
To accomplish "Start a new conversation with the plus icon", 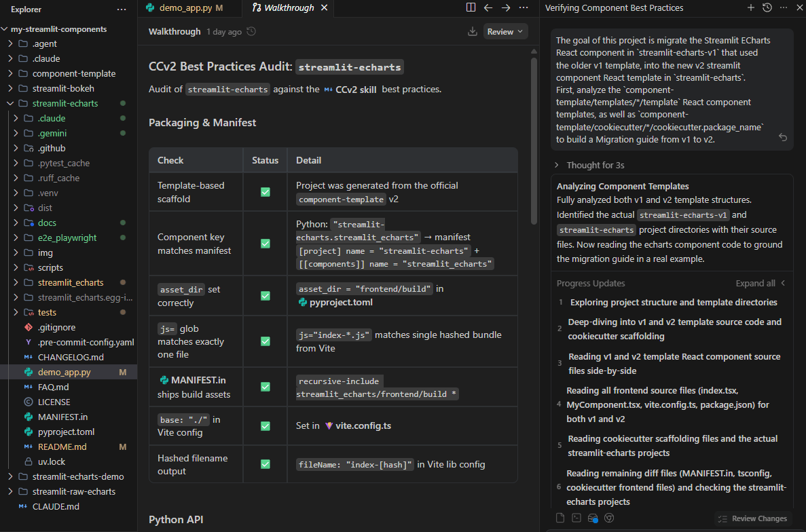I will (750, 7).
